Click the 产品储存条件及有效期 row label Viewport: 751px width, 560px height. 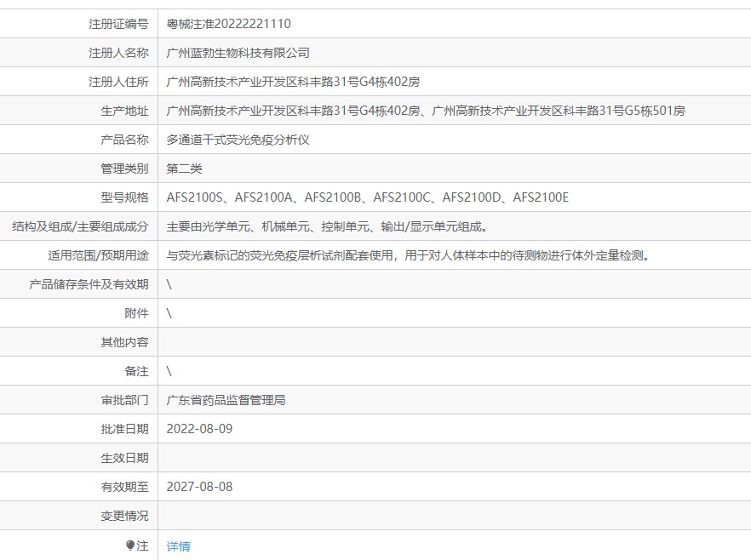pos(89,284)
